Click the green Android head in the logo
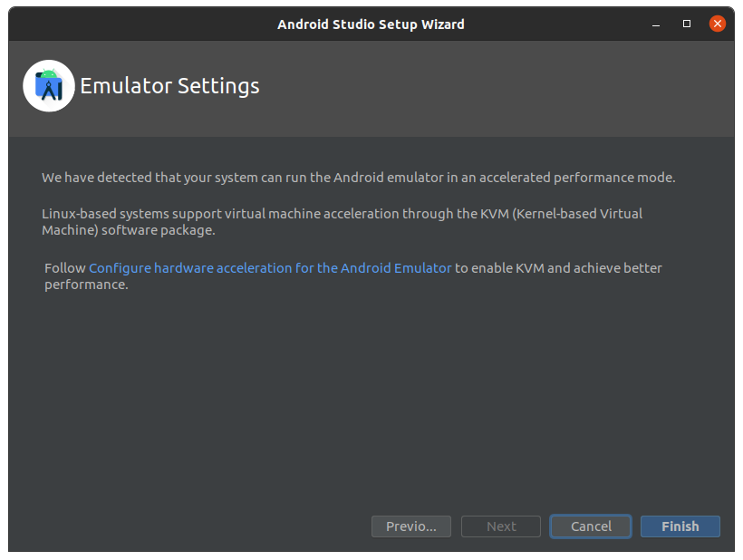 [48, 74]
